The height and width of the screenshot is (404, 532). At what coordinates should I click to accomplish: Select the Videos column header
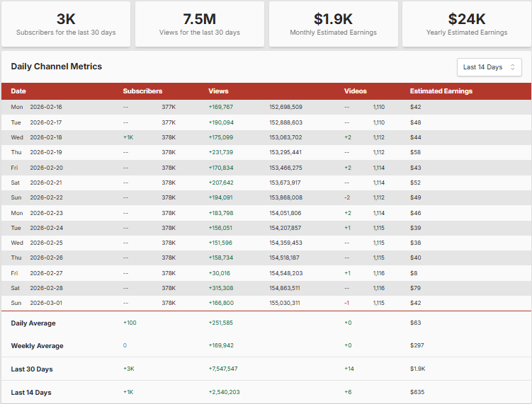click(x=356, y=91)
